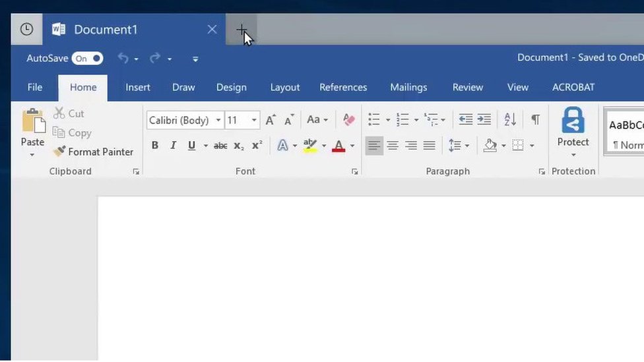
Task: Select the References tab
Action: pyautogui.click(x=343, y=88)
